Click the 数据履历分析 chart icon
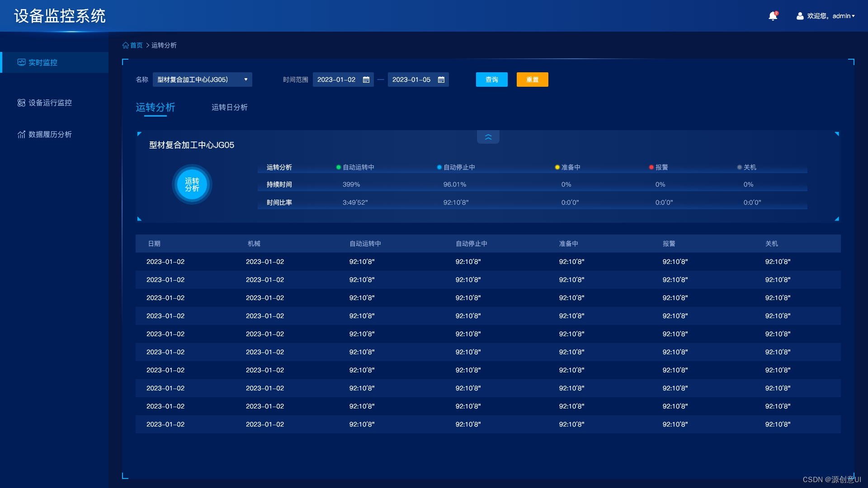868x488 pixels. 21,135
